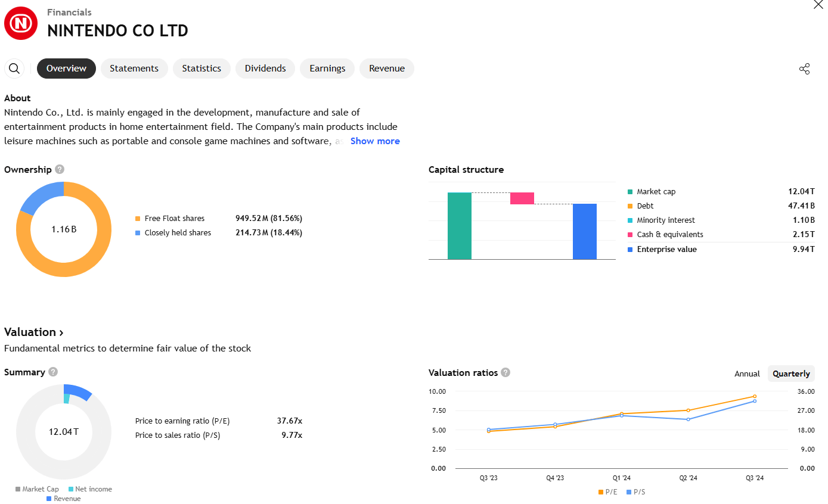Click the green Market cap bar
828x504 pixels.
tap(460, 226)
